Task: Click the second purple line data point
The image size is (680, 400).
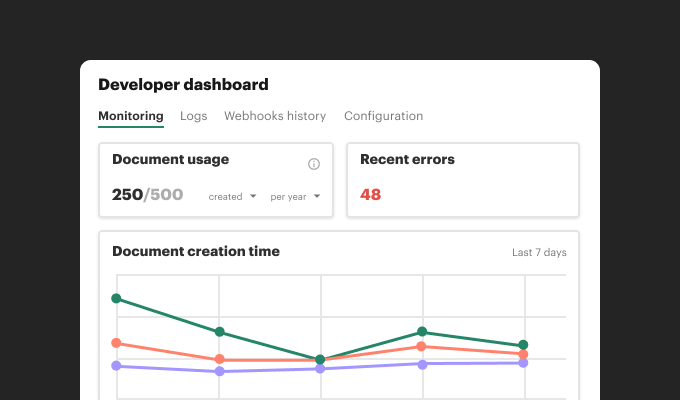Action: click(219, 371)
